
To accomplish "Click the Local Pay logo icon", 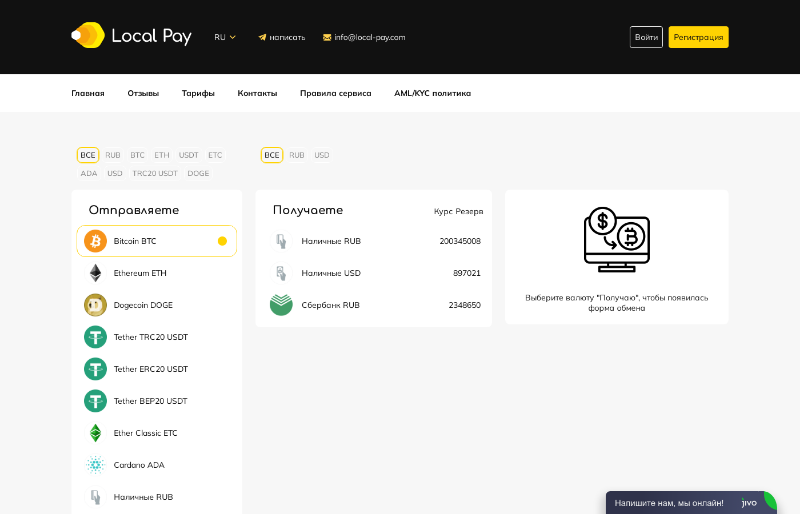I will [88, 36].
